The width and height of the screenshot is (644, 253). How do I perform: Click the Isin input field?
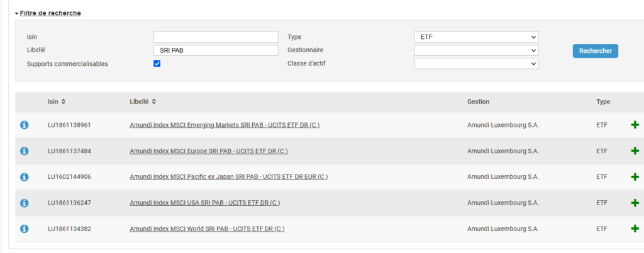216,37
